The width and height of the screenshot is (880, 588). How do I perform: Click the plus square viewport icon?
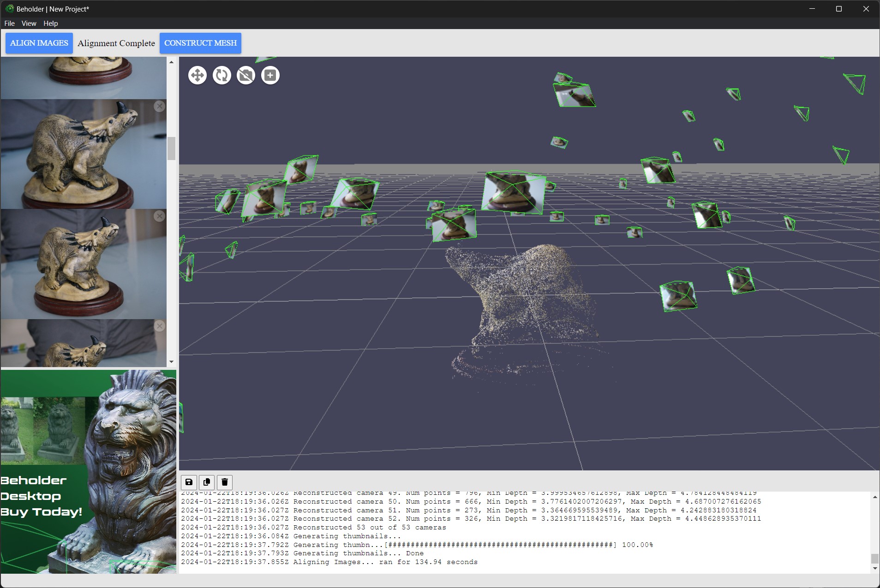click(270, 75)
